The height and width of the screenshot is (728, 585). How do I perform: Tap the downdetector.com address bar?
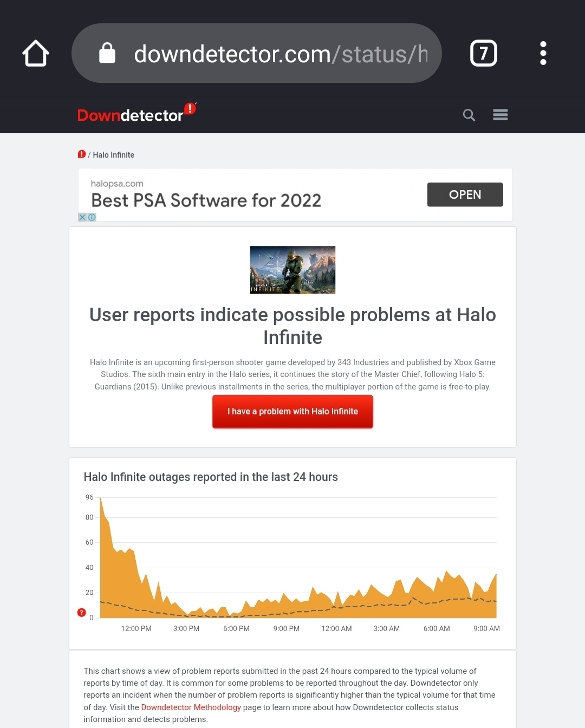[257, 53]
